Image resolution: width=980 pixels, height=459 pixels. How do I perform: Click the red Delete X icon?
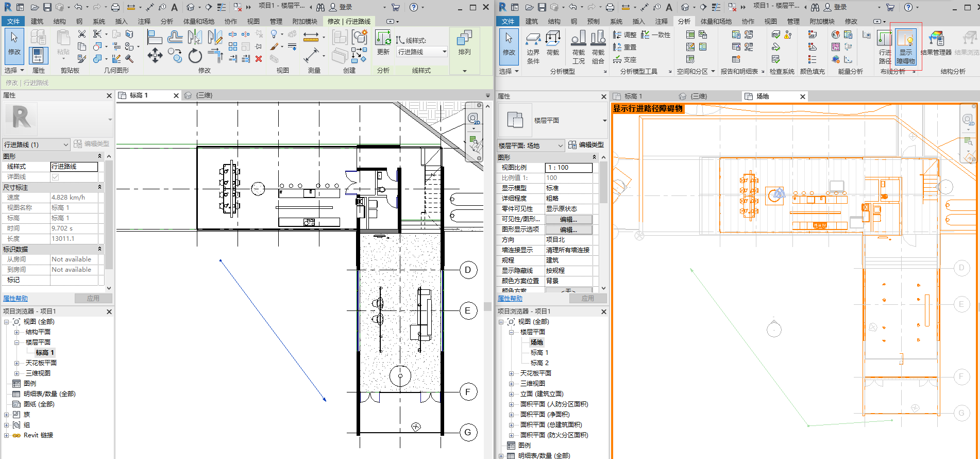pos(259,59)
